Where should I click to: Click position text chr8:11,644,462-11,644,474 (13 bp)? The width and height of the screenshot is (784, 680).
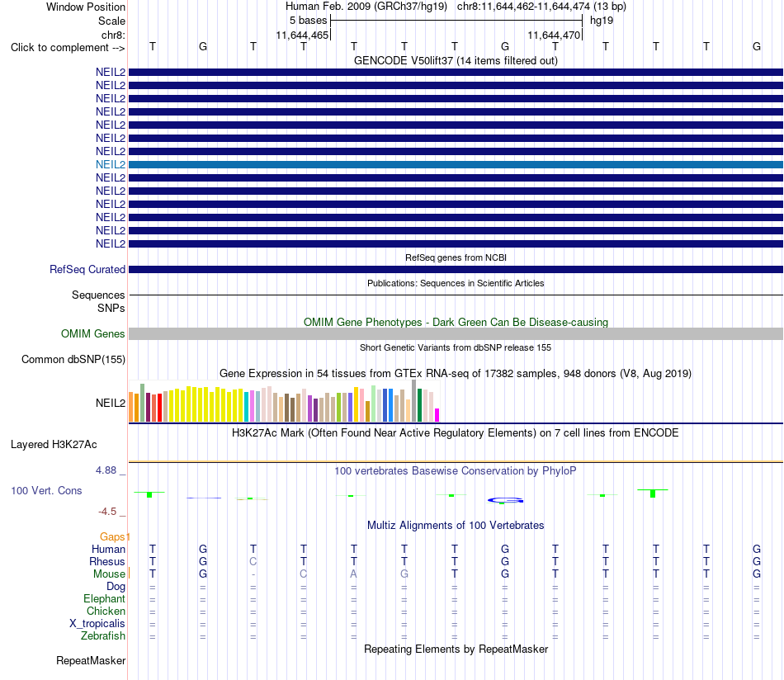(x=541, y=7)
